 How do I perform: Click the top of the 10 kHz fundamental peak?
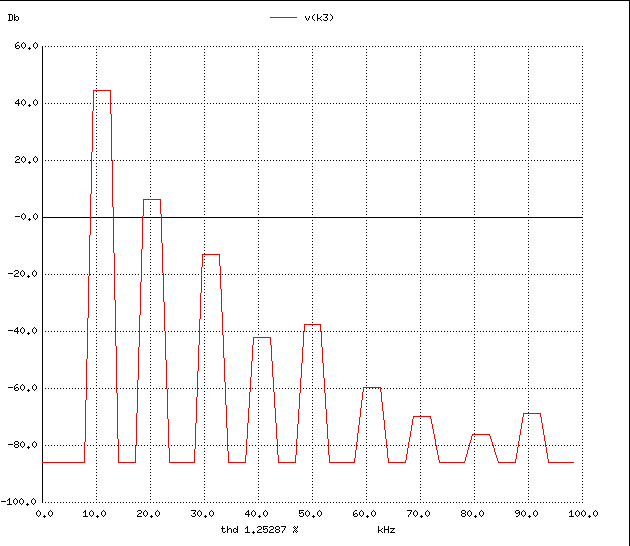coord(102,90)
